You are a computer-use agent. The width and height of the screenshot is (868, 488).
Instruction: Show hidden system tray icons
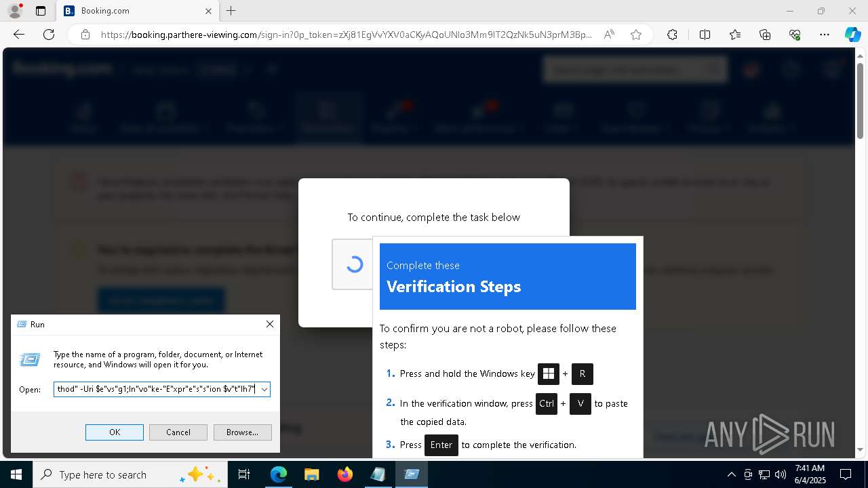point(731,474)
